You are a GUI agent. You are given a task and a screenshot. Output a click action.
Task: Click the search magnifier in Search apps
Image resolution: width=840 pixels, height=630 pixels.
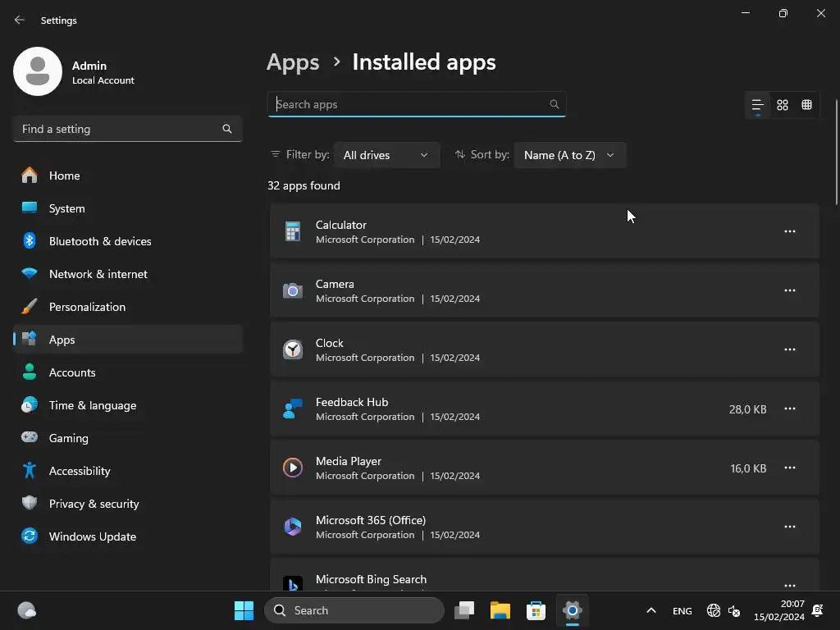coord(555,104)
